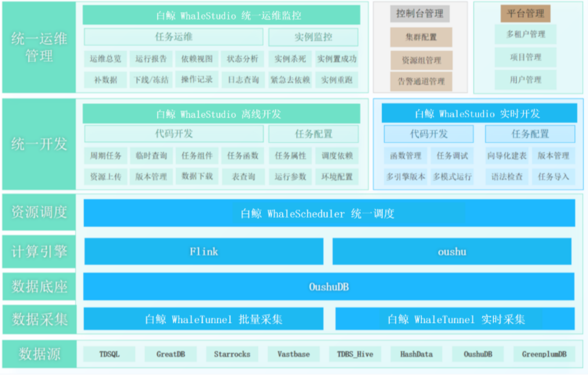Open the 数据下载 box
The width and height of the screenshot is (588, 375).
tap(197, 176)
